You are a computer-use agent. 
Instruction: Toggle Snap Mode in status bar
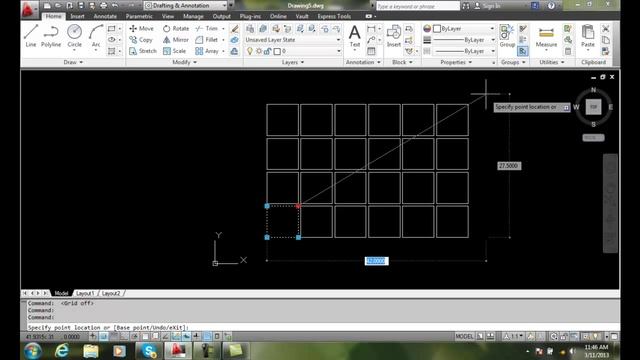(x=104, y=336)
